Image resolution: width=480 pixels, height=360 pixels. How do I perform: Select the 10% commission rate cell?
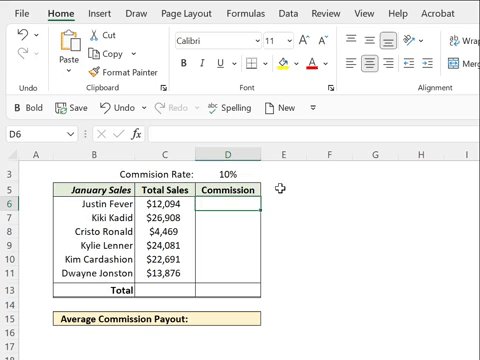(x=228, y=174)
